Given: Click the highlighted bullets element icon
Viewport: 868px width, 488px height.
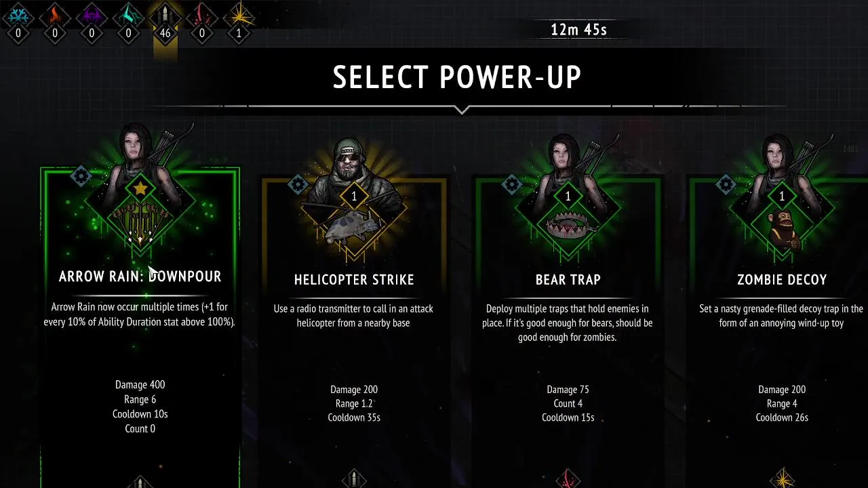Looking at the screenshot, I should pyautogui.click(x=165, y=14).
